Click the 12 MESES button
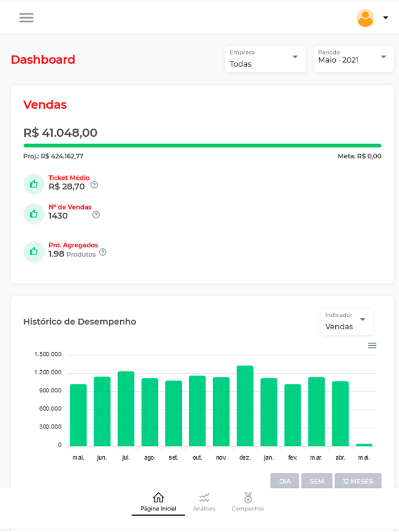This screenshot has width=399, height=532. pyautogui.click(x=358, y=481)
